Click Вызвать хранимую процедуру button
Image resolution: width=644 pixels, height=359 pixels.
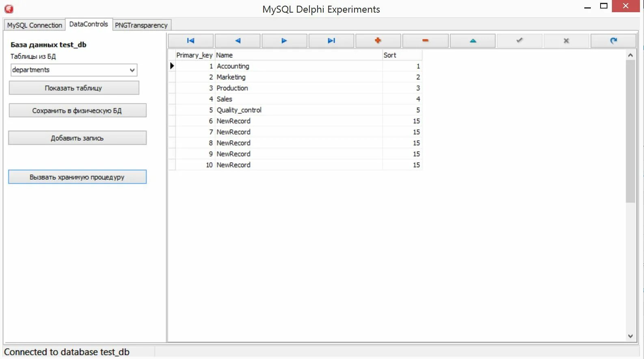coord(77,177)
